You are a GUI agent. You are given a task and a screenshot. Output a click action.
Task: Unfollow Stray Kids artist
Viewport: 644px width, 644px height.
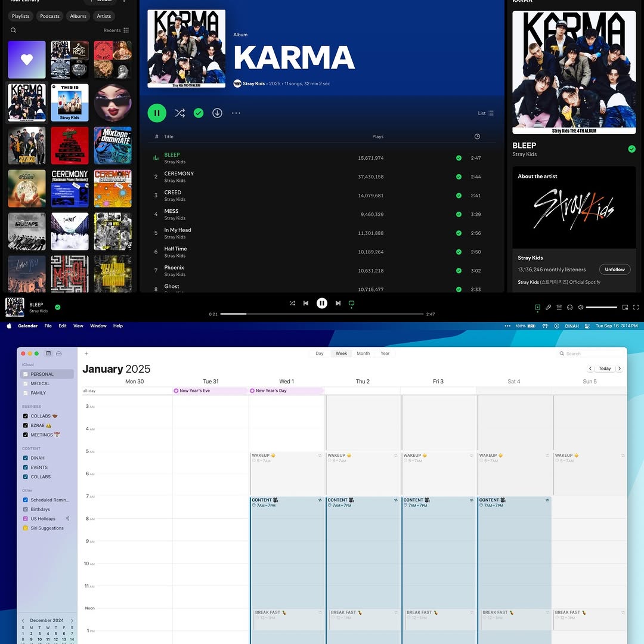pos(615,270)
